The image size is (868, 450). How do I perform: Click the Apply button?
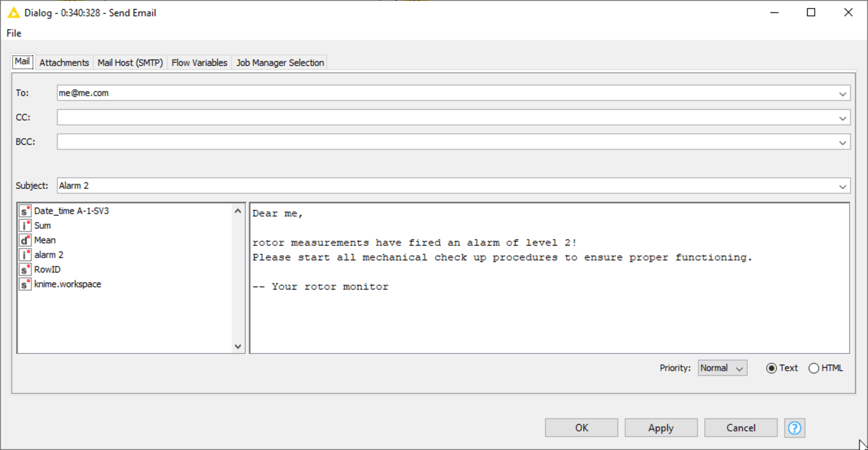661,428
